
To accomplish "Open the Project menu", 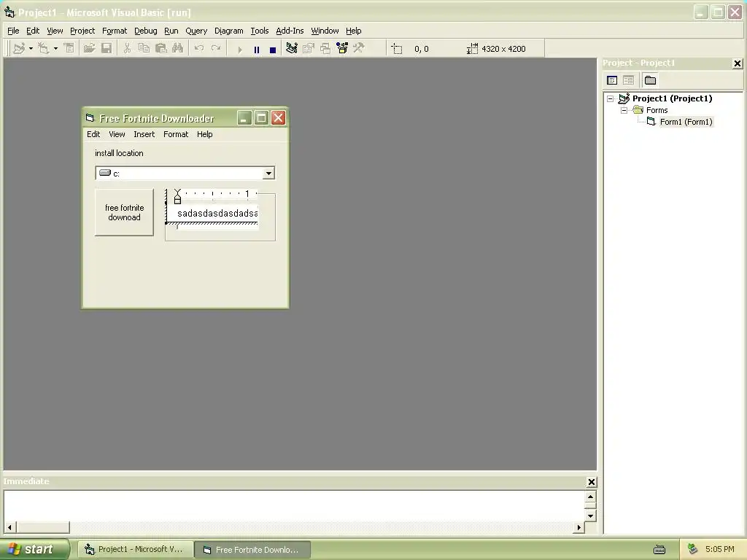I will (82, 31).
